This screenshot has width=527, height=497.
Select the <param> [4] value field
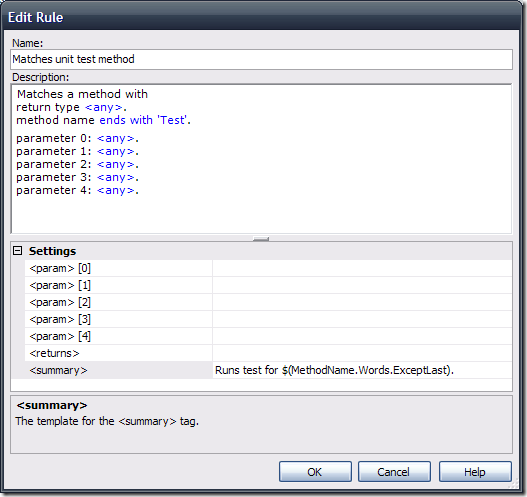click(x=362, y=336)
